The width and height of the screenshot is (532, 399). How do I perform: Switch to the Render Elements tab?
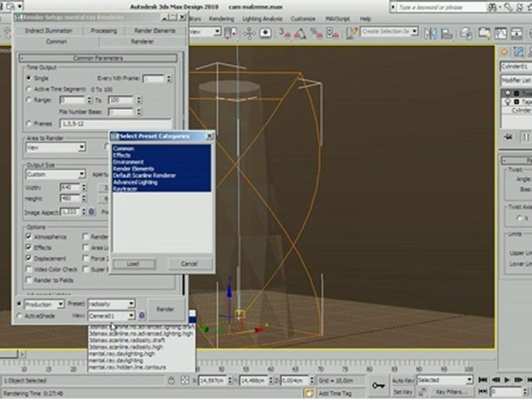click(x=155, y=30)
